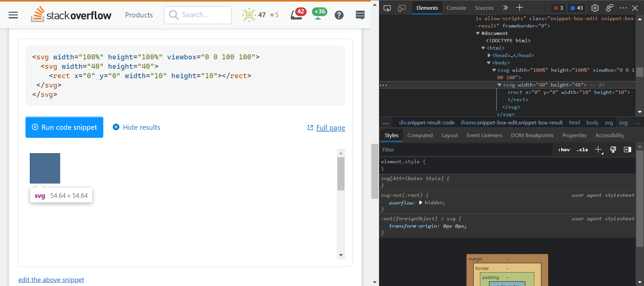Screen dimensions: 644x286
Task: Activate DevTools inspect element picker
Action: pyautogui.click(x=387, y=8)
